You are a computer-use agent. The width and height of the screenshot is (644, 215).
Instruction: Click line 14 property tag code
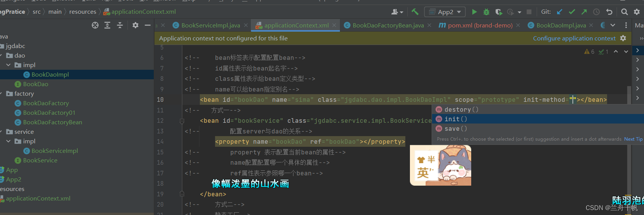(x=310, y=141)
